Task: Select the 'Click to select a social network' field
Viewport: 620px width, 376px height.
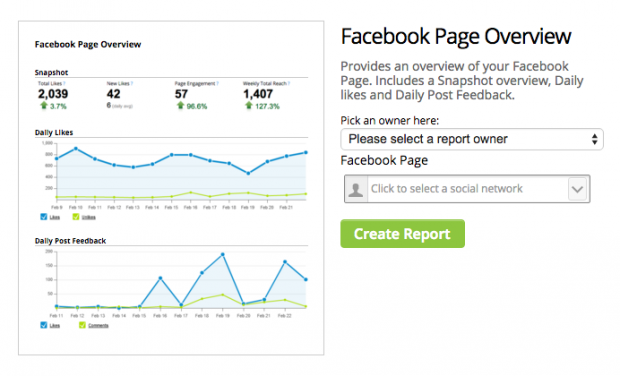Action: [x=467, y=189]
